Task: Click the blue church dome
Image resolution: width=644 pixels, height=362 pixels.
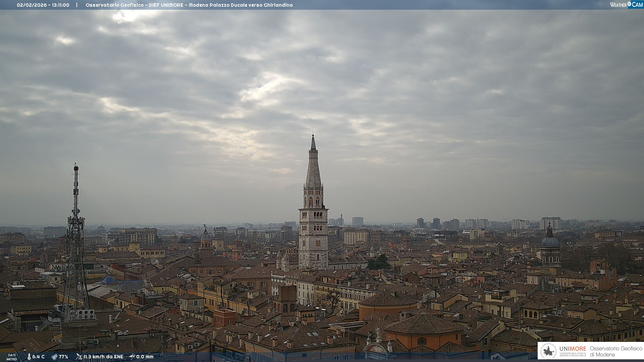Action: point(550,242)
